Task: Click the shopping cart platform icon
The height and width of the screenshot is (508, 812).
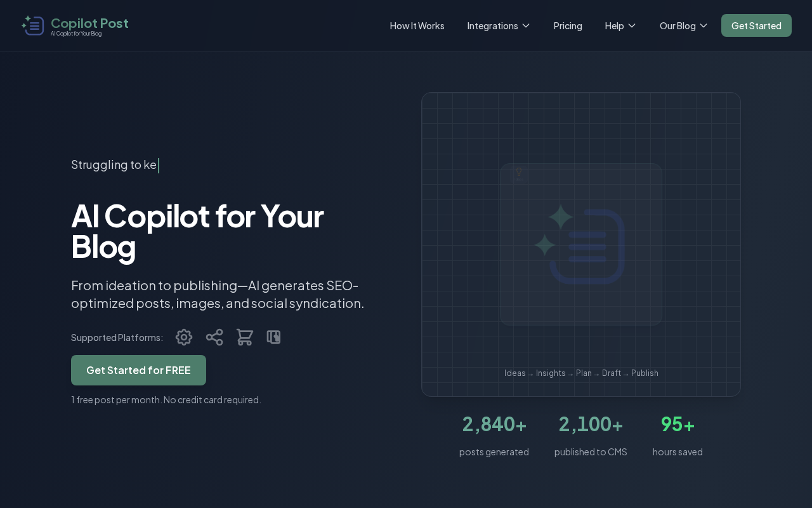Action: (x=245, y=337)
